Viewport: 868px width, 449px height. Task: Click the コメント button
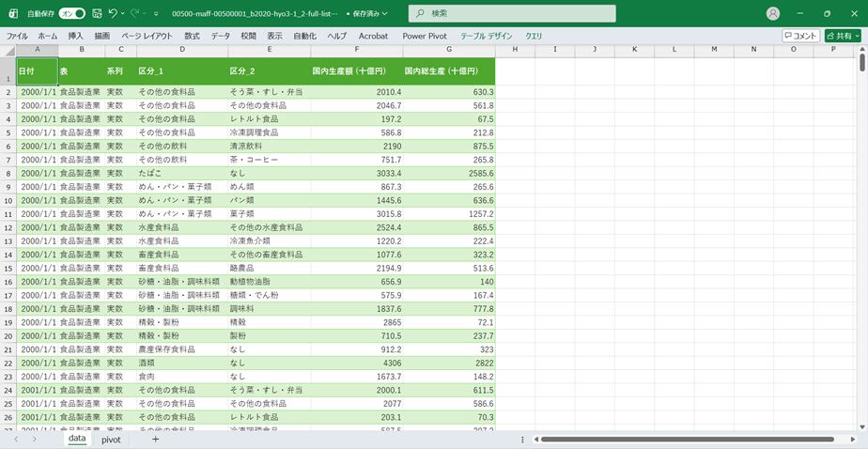(x=800, y=36)
